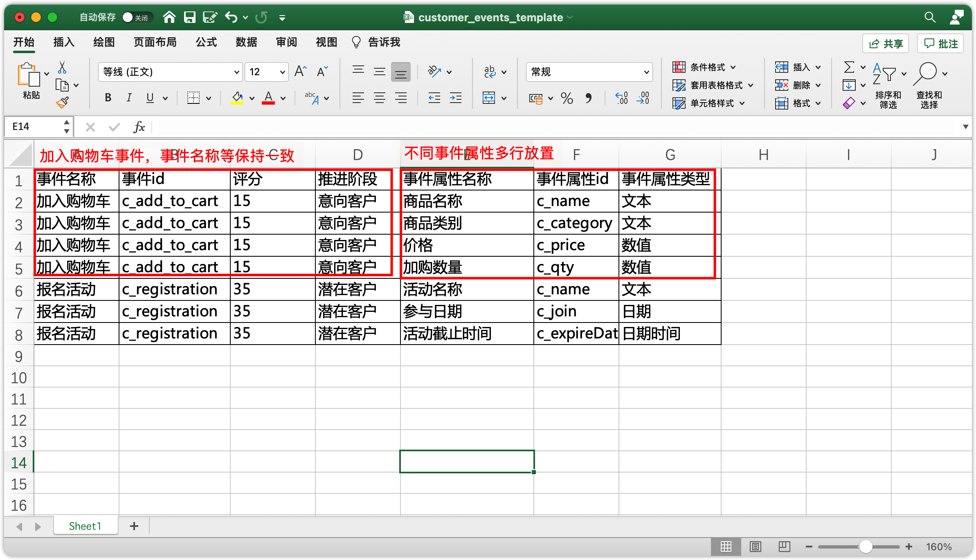The image size is (976, 560).
Task: Click the user account share icon
Action: click(956, 17)
